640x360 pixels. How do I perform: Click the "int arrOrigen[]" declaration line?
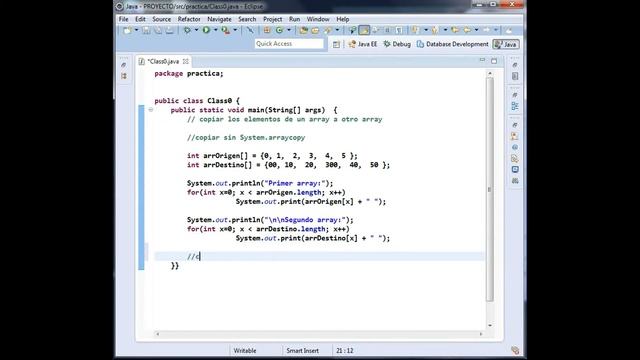pos(272,156)
